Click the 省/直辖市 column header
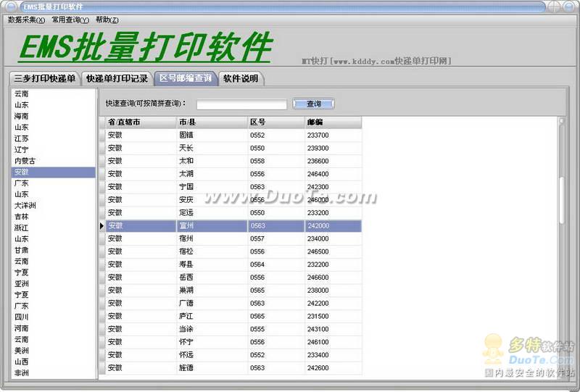The height and width of the screenshot is (392, 580). [141, 122]
